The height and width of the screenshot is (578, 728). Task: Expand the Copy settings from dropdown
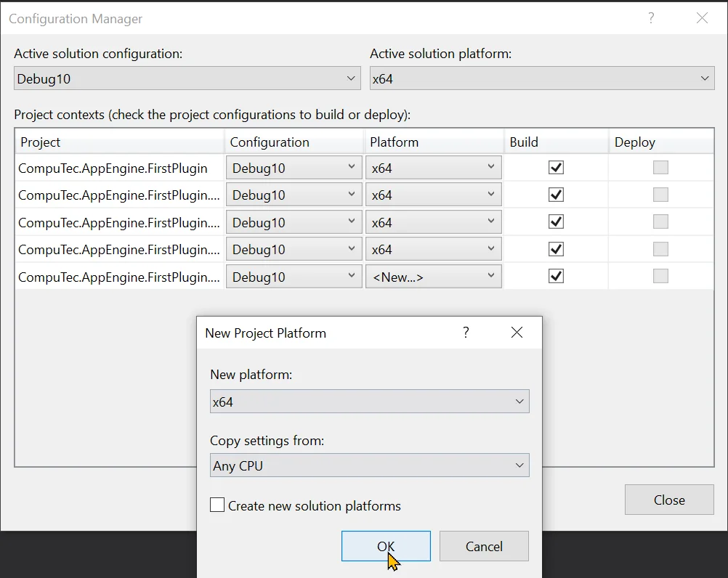pos(370,465)
